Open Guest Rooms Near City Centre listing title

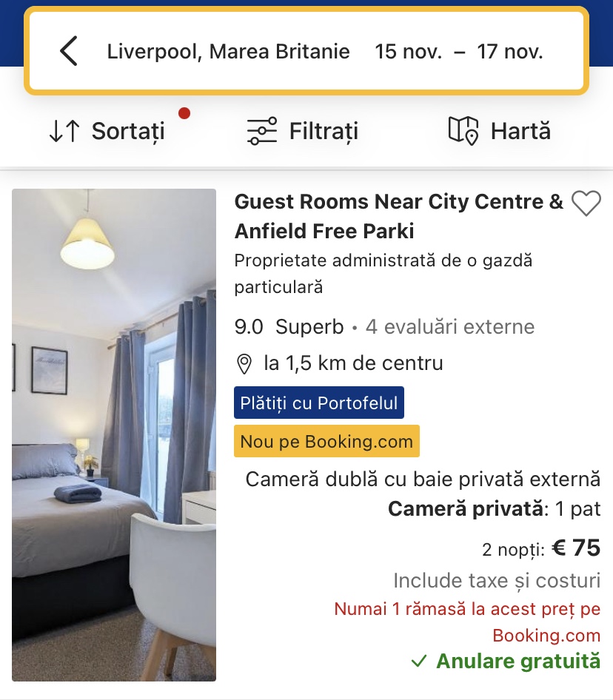tap(398, 216)
